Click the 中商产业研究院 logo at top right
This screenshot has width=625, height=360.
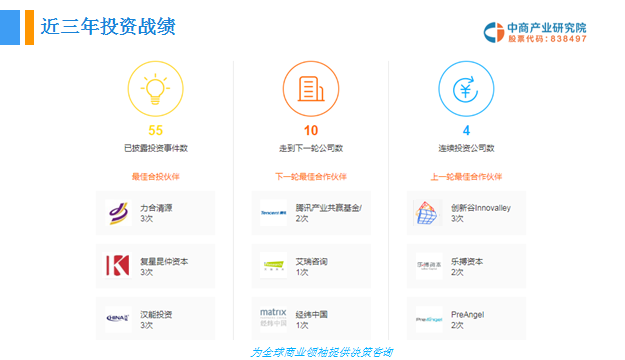pos(535,32)
